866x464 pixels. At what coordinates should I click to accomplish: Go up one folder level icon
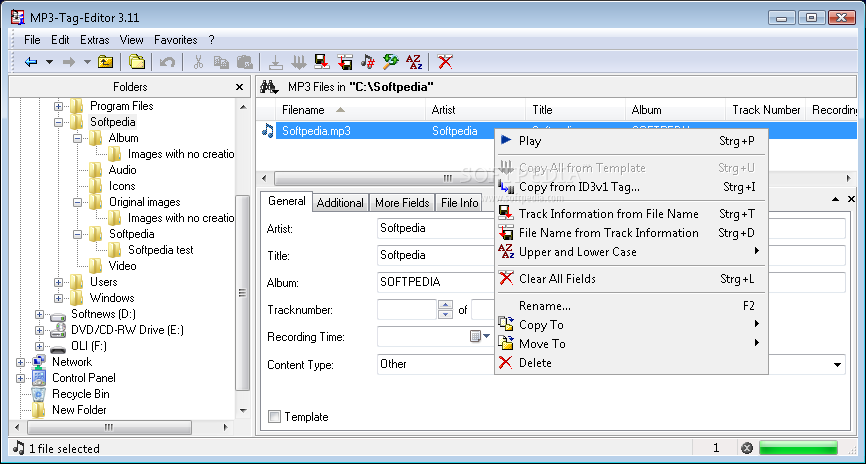coord(105,62)
